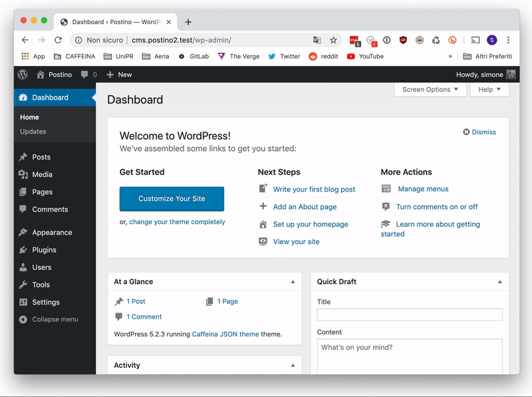Click the plus New icon in admin bar
The image size is (532, 397).
[x=110, y=74]
